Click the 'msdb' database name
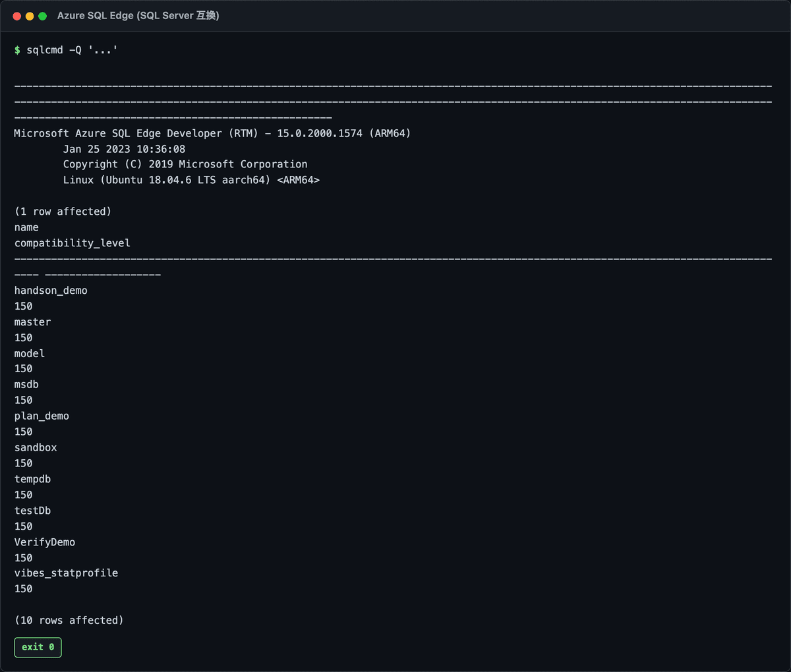Viewport: 791px width, 672px height. point(26,385)
